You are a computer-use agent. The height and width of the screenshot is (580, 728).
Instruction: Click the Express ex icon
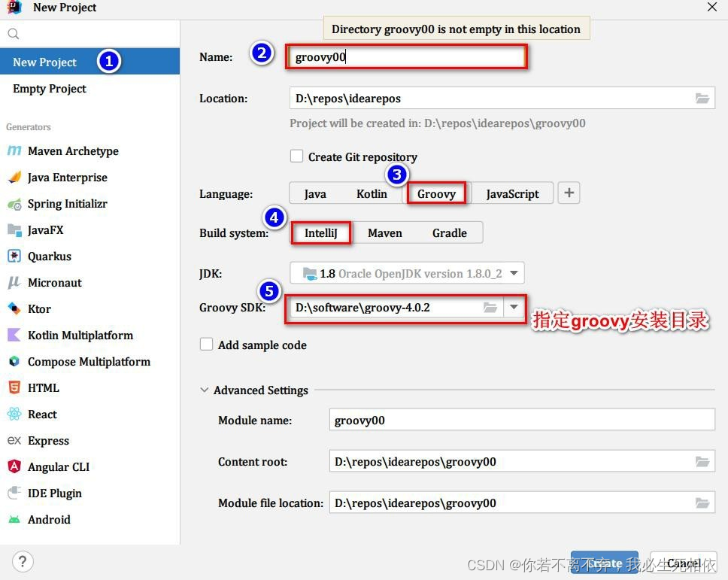pyautogui.click(x=14, y=440)
